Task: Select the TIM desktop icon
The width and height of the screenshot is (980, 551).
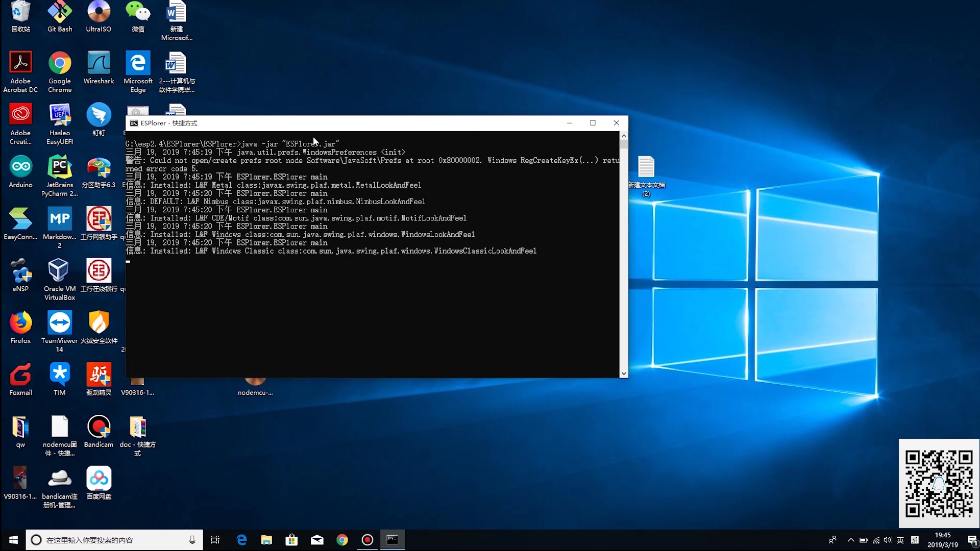Action: (60, 379)
